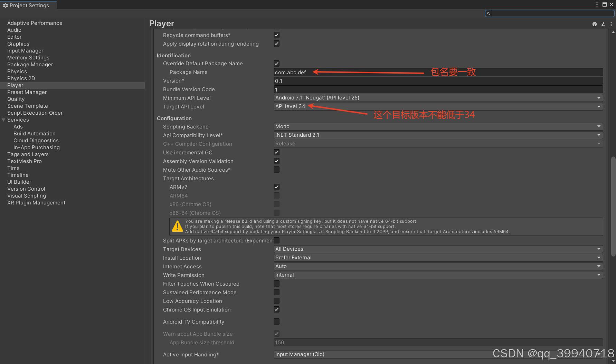Open Active Input Handling dropdown
This screenshot has height=364, width=616.
tap(438, 354)
